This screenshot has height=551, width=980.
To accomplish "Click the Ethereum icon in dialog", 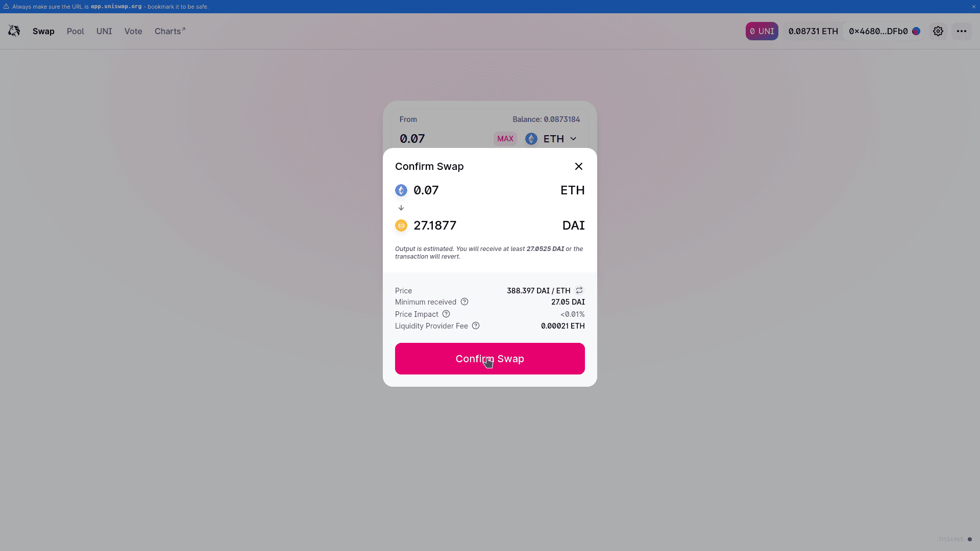I will tap(401, 190).
